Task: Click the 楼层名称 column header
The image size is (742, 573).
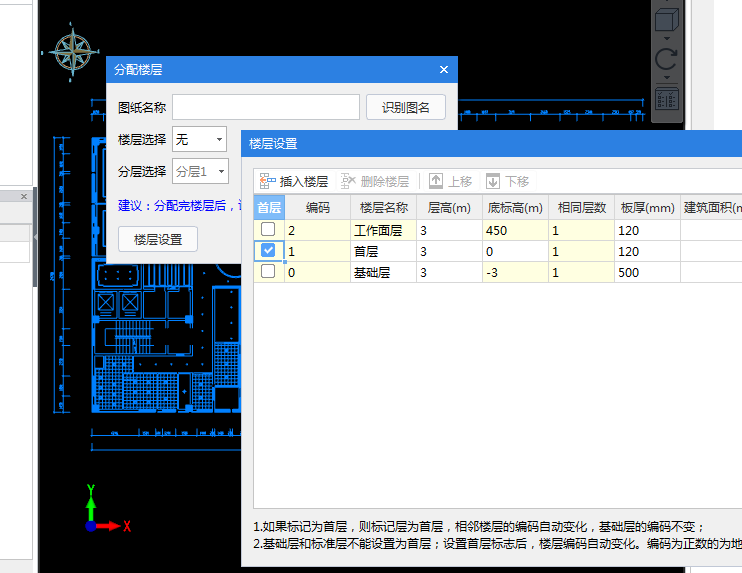Action: click(x=384, y=208)
